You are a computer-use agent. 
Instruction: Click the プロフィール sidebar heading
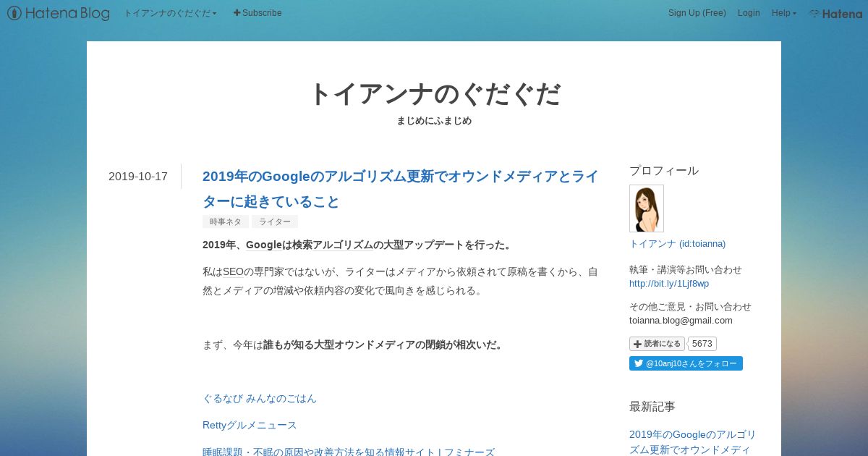coord(664,171)
